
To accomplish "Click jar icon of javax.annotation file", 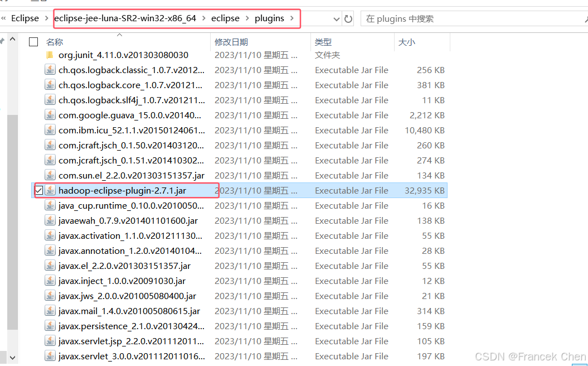I will point(50,251).
